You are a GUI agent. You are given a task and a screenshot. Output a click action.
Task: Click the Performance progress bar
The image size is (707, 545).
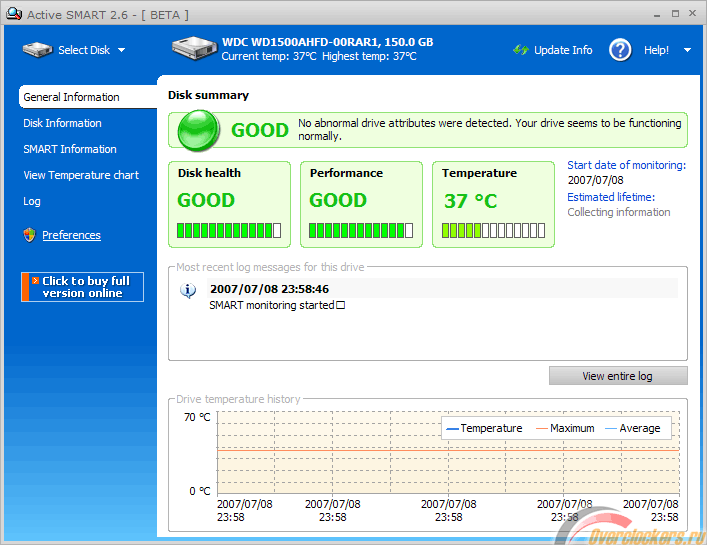pos(361,230)
